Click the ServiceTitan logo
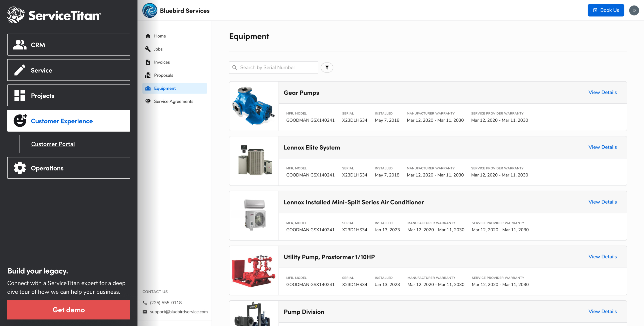 [x=54, y=15]
